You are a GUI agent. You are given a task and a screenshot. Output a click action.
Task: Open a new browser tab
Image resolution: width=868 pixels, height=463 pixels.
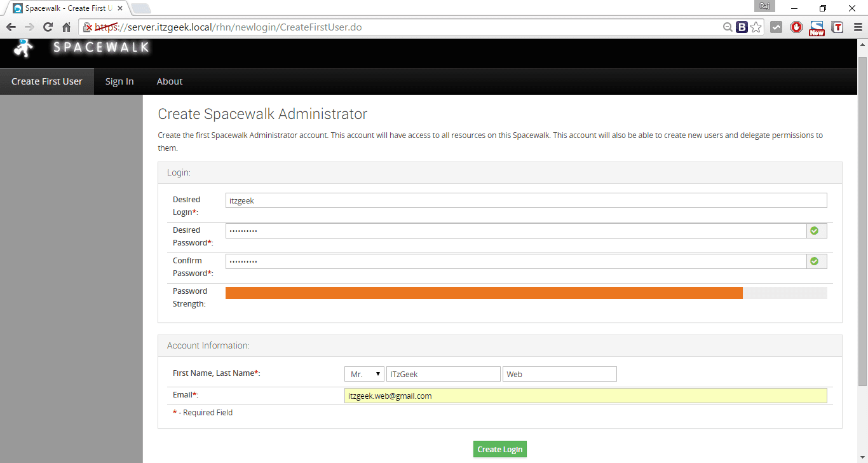click(140, 8)
